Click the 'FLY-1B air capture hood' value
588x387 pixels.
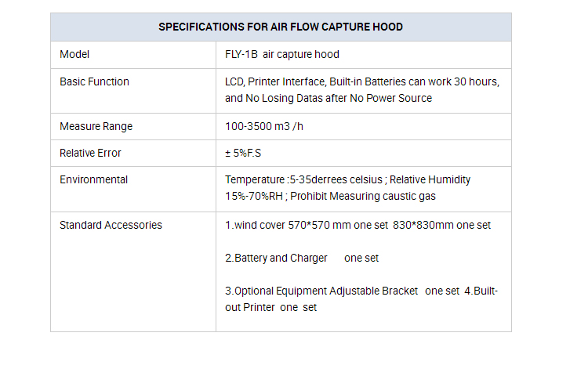pyautogui.click(x=282, y=54)
